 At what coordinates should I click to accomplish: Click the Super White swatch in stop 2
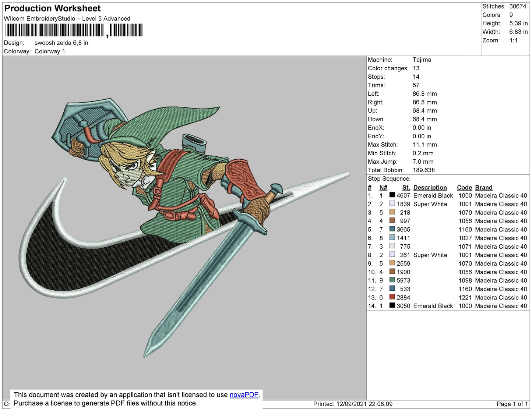pyautogui.click(x=392, y=204)
